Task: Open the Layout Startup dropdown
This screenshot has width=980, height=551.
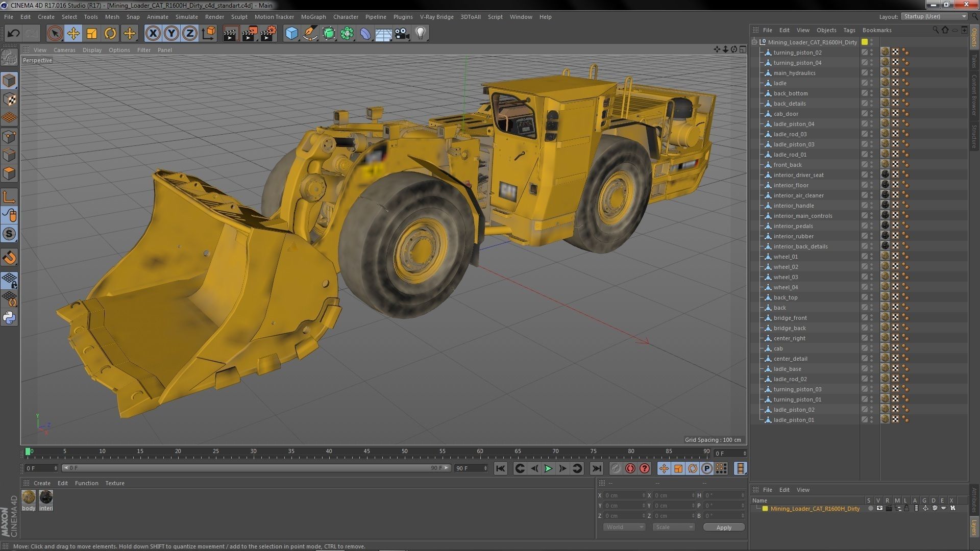Action: tap(934, 17)
